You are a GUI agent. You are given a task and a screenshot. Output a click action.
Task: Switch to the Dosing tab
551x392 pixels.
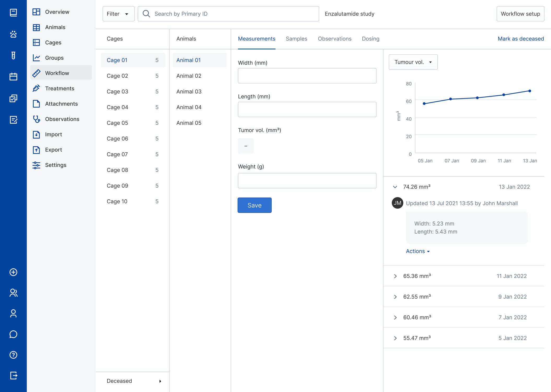(370, 39)
